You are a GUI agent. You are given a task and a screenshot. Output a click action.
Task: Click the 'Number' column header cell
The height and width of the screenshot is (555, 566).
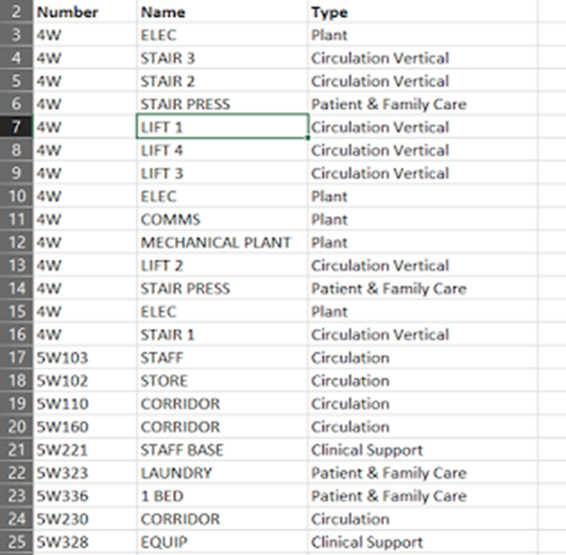pos(85,12)
